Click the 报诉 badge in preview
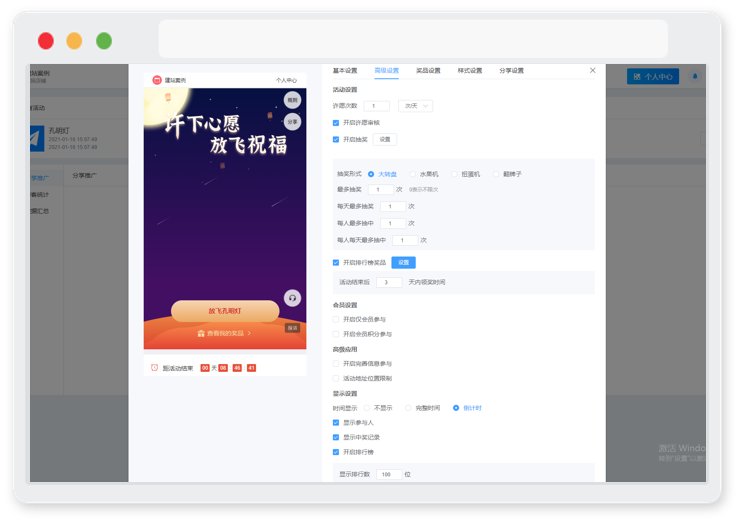The height and width of the screenshot is (520, 740). tap(293, 328)
